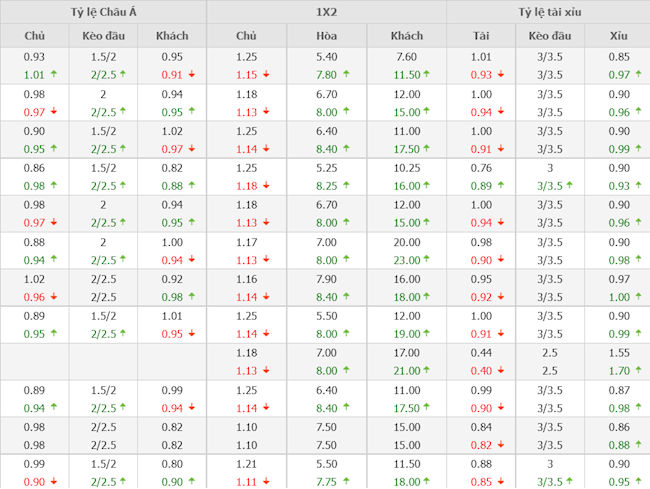Click the Tài column header
Viewport: 650px width, 489px height.
[481, 35]
